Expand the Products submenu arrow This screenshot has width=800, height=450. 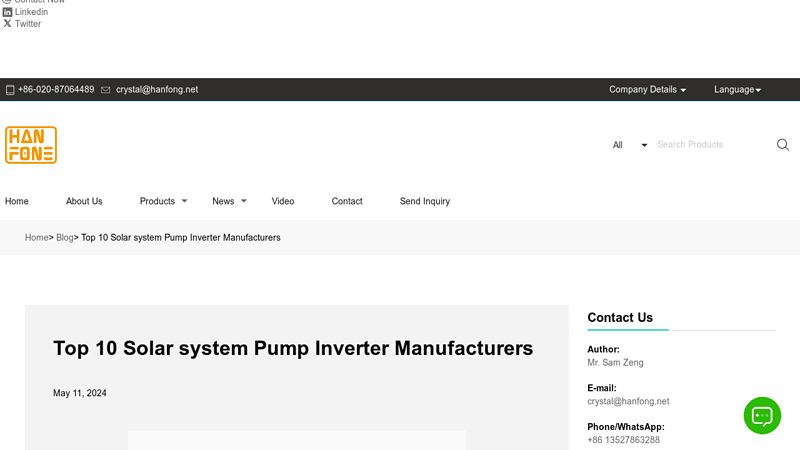click(184, 201)
